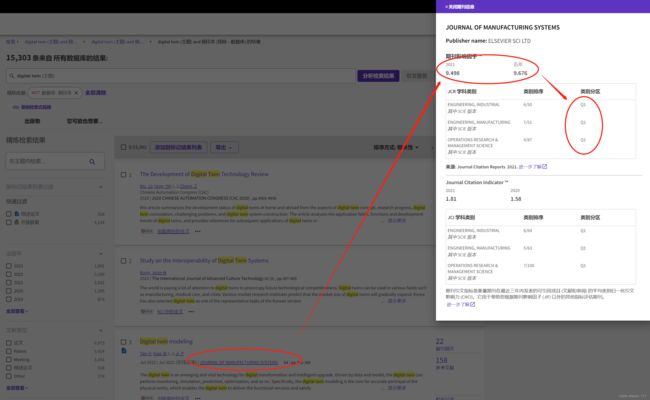Check the 2022 publication year filter

(x=9, y=274)
